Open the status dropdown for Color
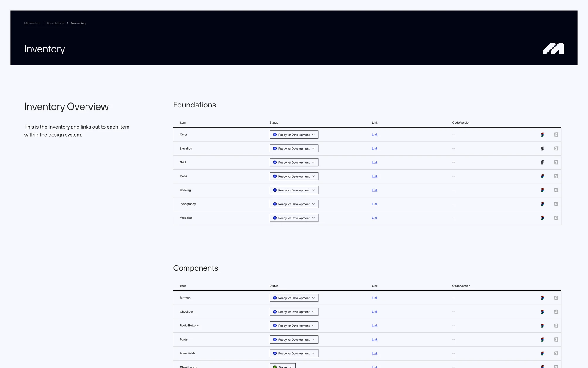The width and height of the screenshot is (588, 368). (x=294, y=135)
